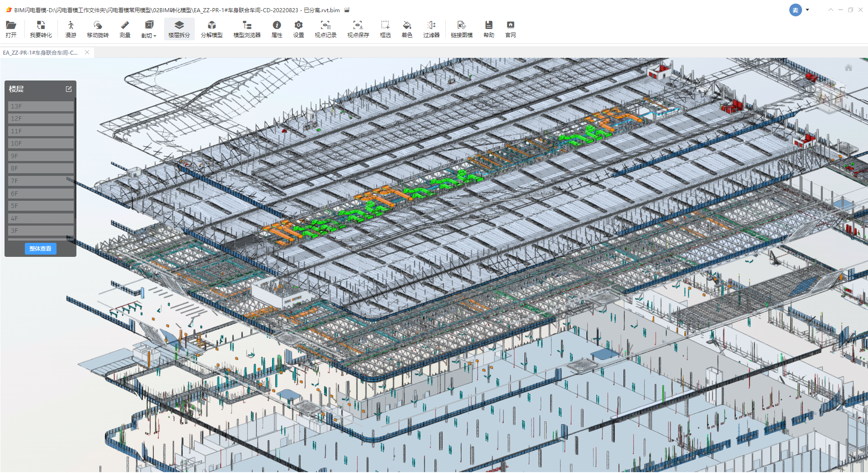Open the 视点记录 viewpoint records

point(325,29)
